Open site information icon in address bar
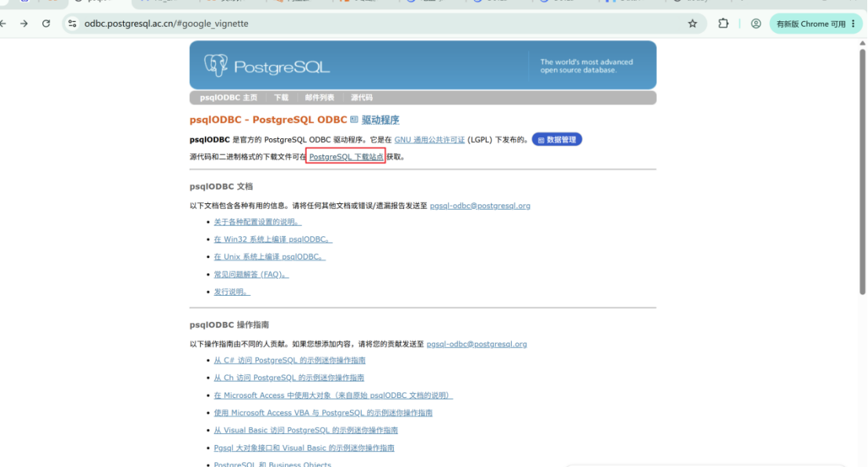Screen dimensions: 868x467 72,24
